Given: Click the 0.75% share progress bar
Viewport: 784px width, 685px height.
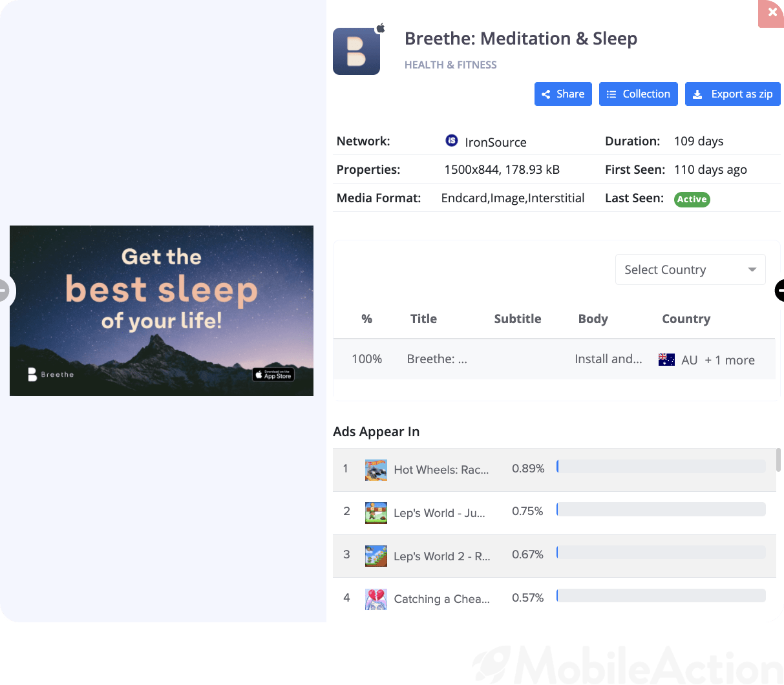Looking at the screenshot, I should coord(661,509).
